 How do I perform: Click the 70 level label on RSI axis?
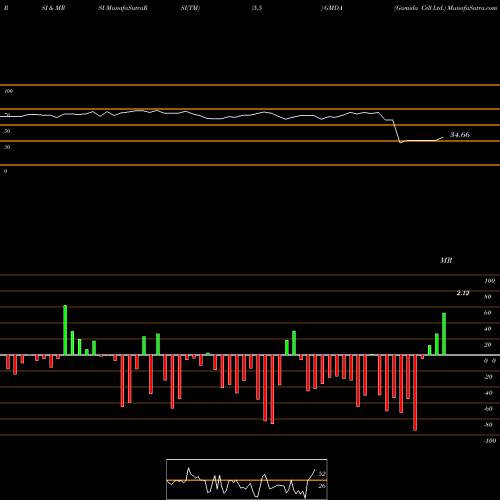[7, 115]
